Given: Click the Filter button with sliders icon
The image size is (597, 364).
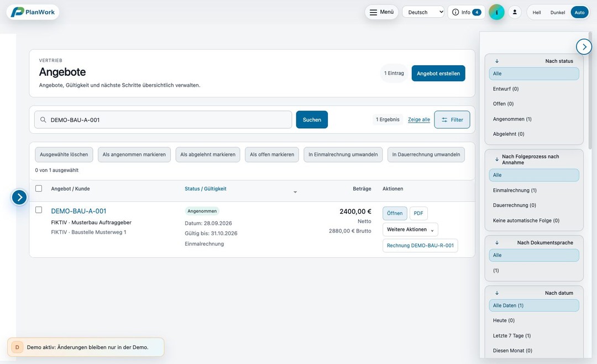Looking at the screenshot, I should [x=452, y=119].
